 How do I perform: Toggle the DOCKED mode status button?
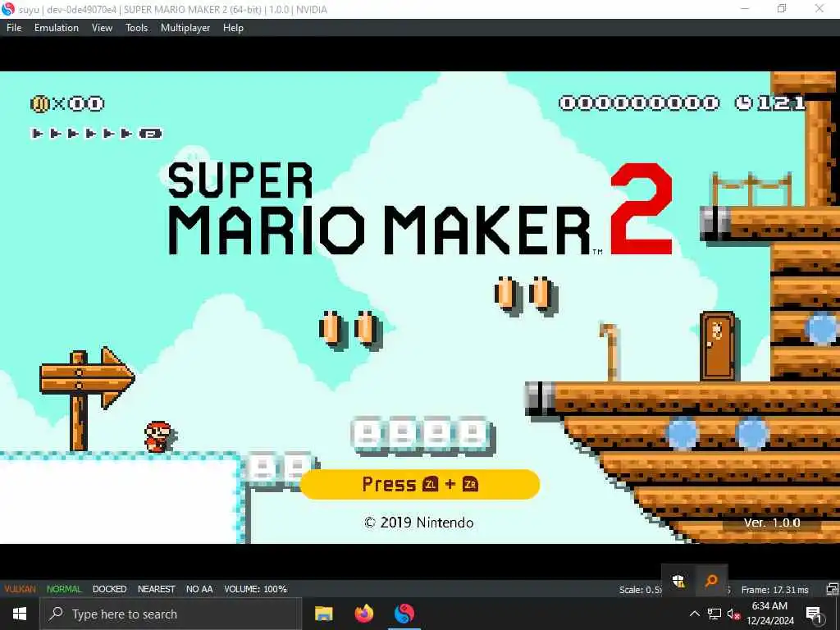[x=109, y=589]
